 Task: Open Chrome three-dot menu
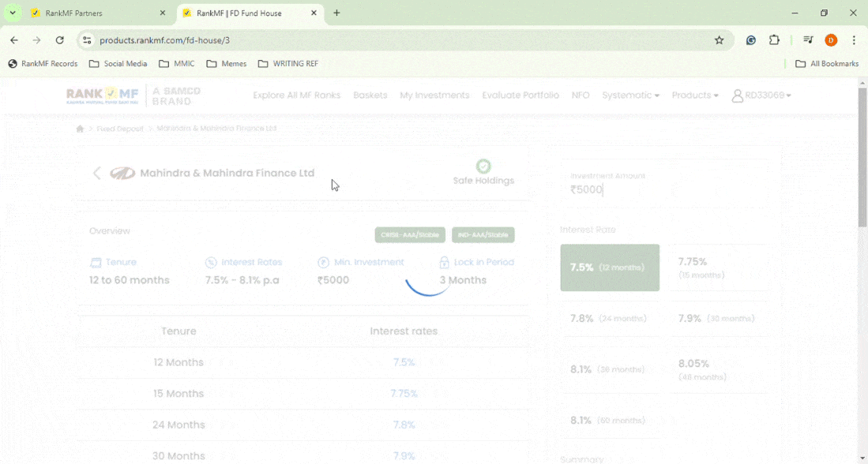pyautogui.click(x=854, y=40)
